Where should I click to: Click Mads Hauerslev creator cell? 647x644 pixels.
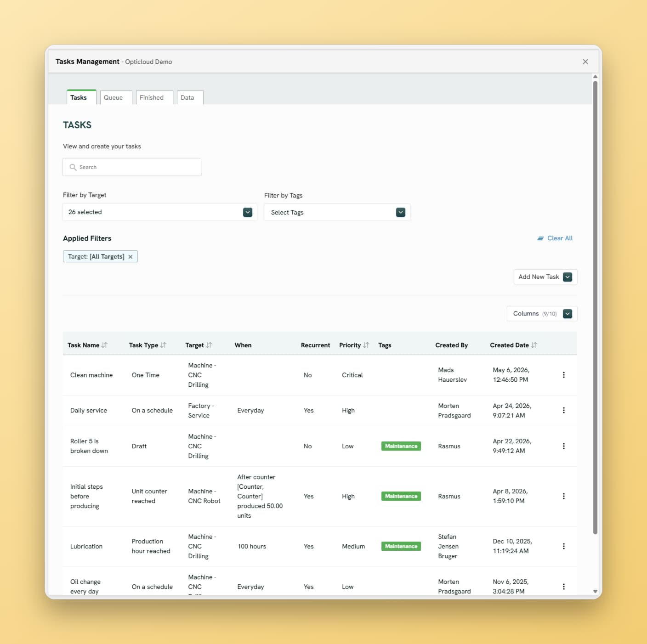click(x=453, y=375)
